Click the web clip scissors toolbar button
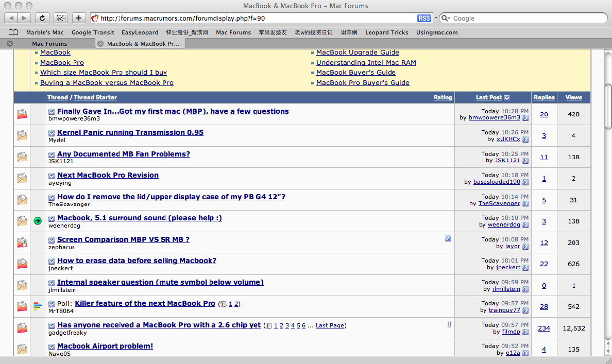 click(60, 18)
